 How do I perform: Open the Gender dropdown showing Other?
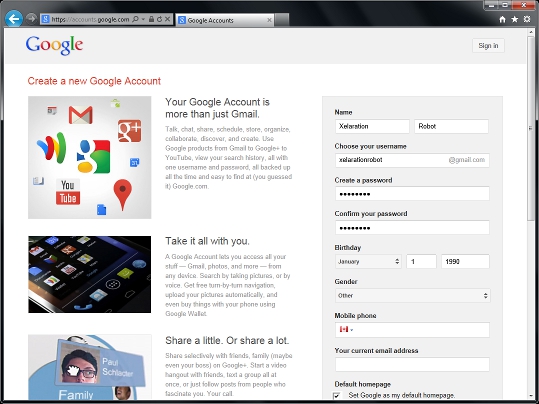tap(412, 295)
